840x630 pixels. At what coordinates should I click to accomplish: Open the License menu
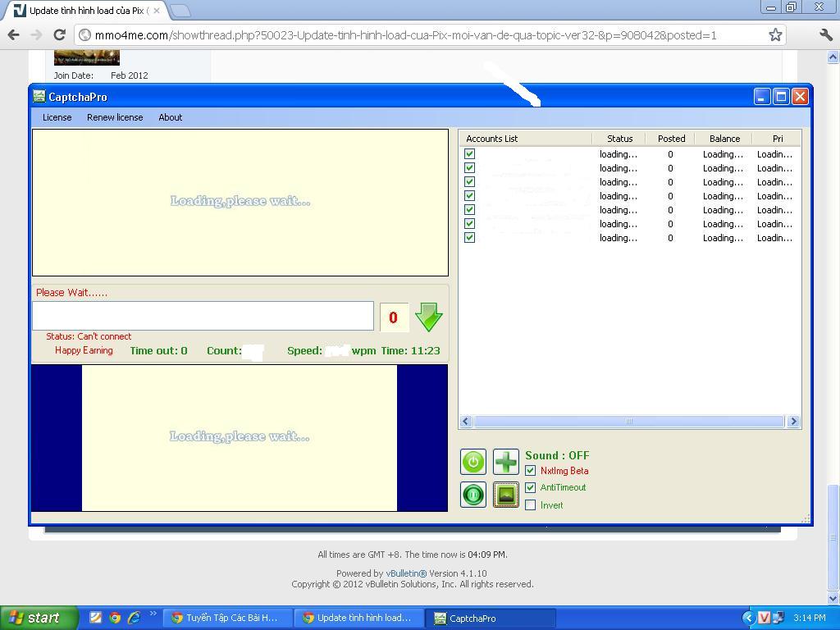click(57, 117)
